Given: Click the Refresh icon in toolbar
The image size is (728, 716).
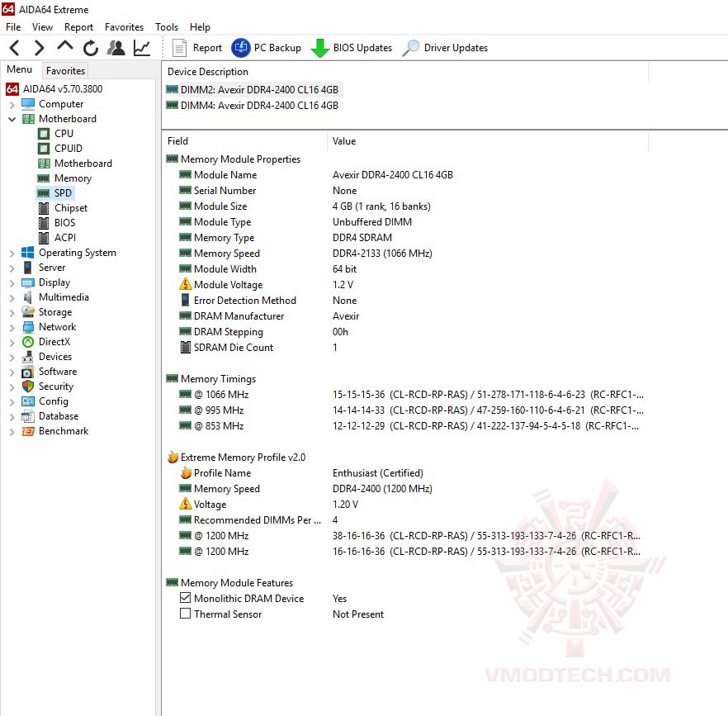Looking at the screenshot, I should pyautogui.click(x=91, y=48).
